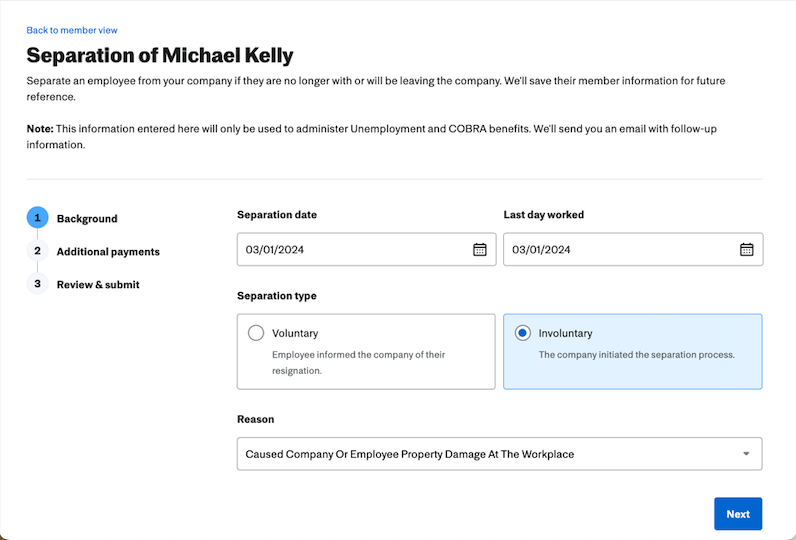796x540 pixels.
Task: Expand the Reason dropdown arrow
Action: pyautogui.click(x=746, y=454)
